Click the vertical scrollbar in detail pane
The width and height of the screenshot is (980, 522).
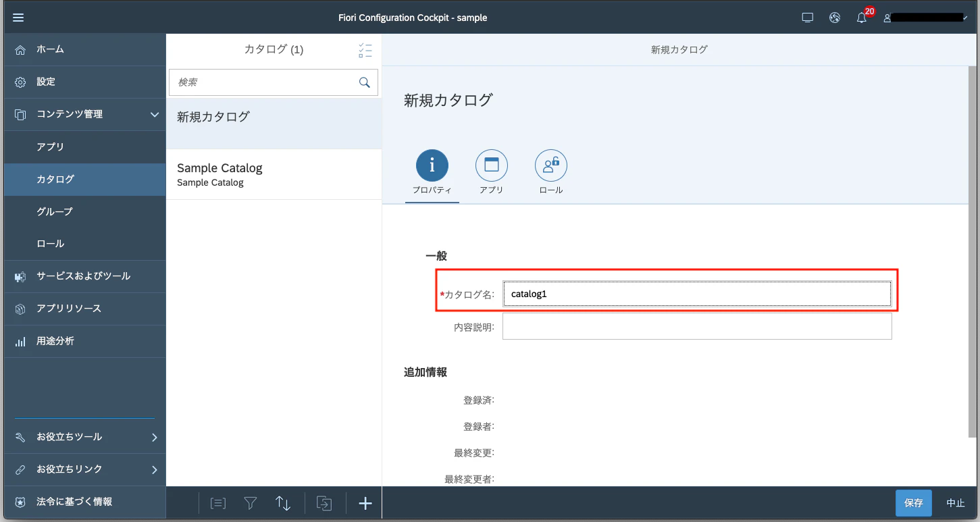coord(973,250)
